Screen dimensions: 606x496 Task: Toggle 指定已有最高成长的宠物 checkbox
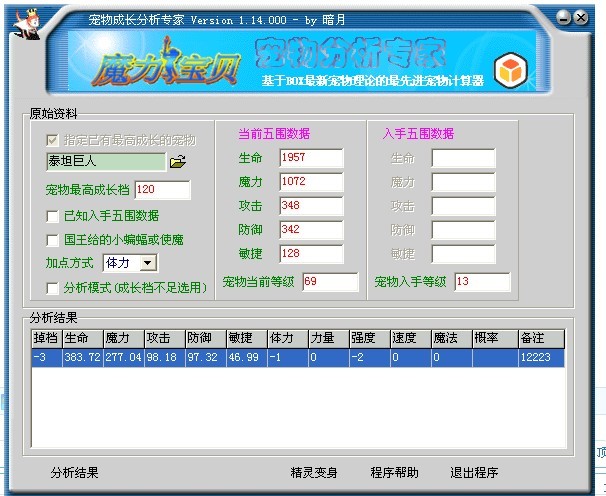coord(53,140)
